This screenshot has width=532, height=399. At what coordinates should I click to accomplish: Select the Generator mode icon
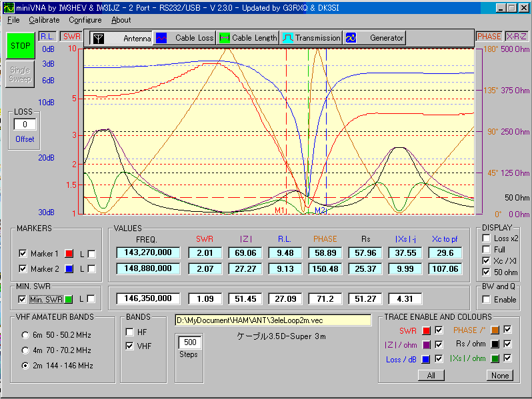point(351,38)
